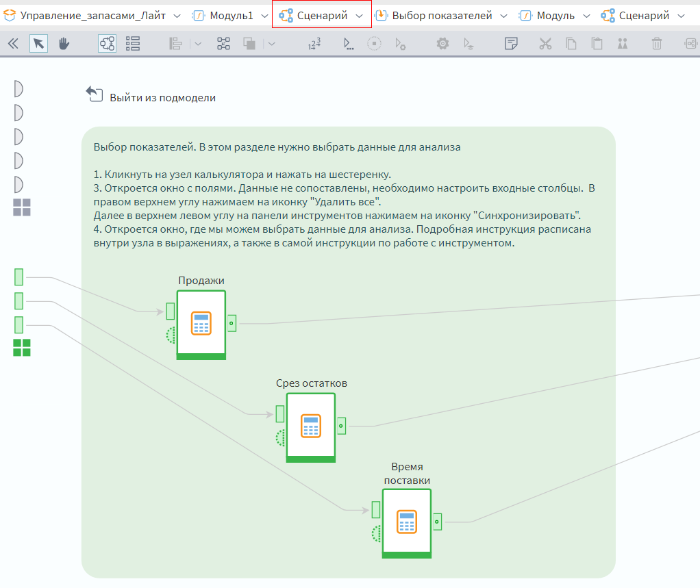Open the node settings gear
The image size is (700, 588).
[442, 42]
